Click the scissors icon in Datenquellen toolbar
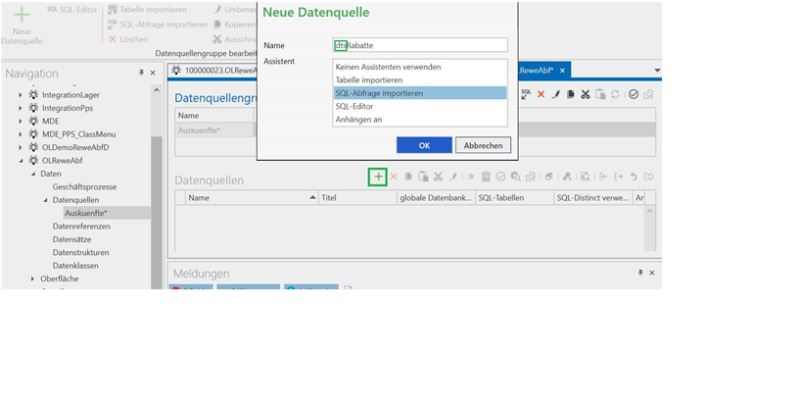This screenshot has width=800, height=409. click(438, 177)
